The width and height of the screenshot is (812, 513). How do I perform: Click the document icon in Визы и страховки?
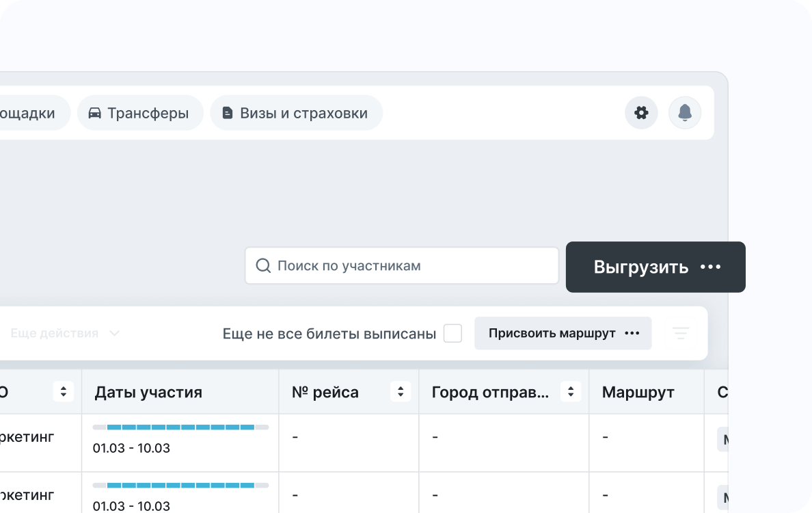point(228,113)
